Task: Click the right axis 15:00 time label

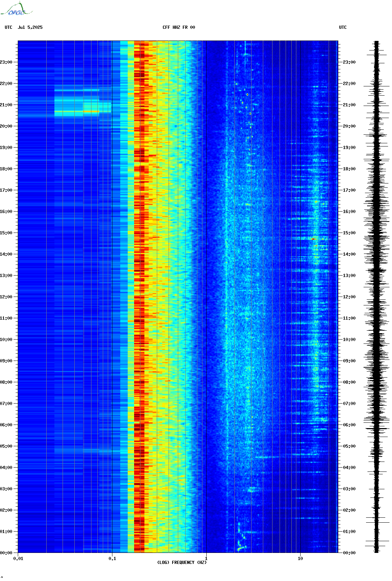Action: click(349, 233)
